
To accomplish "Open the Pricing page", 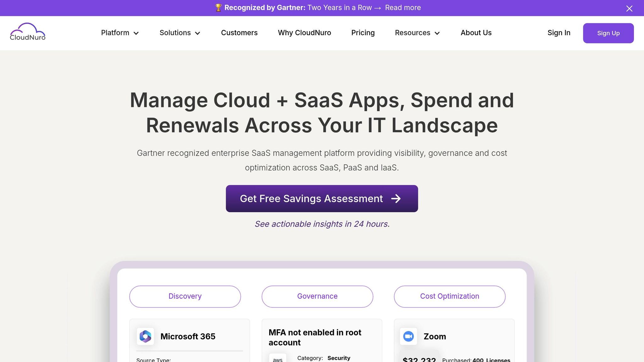I will (x=363, y=33).
